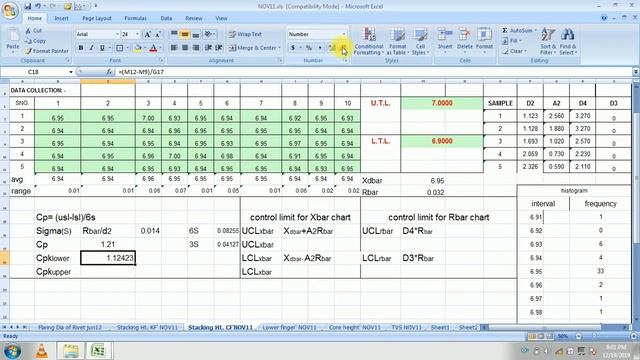Click the red Font Color button
Image resolution: width=640 pixels, height=360 pixels.
tap(153, 48)
